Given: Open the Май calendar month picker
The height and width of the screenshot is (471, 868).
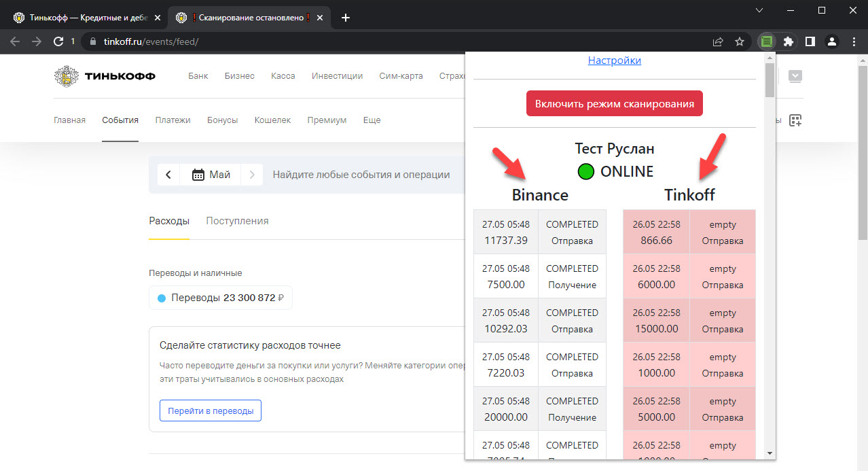Looking at the screenshot, I should 211,175.
